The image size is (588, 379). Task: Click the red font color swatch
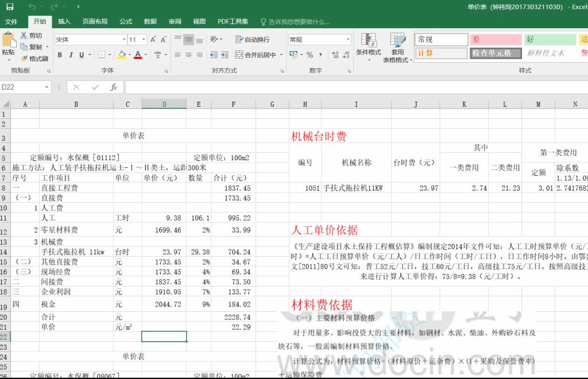click(138, 57)
